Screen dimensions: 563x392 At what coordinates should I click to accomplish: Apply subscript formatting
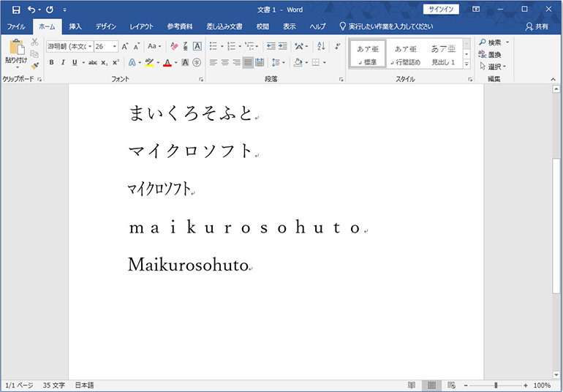click(104, 62)
